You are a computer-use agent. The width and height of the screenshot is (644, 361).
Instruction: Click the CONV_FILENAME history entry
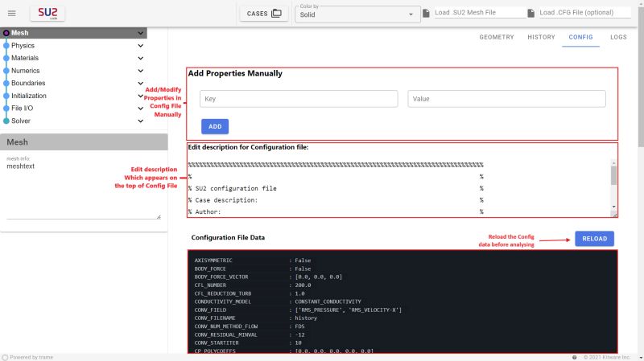pos(255,318)
